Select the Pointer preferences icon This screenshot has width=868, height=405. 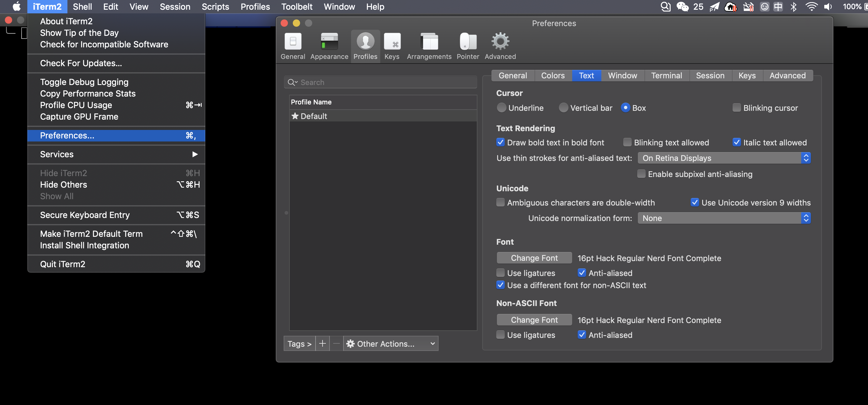click(x=468, y=42)
